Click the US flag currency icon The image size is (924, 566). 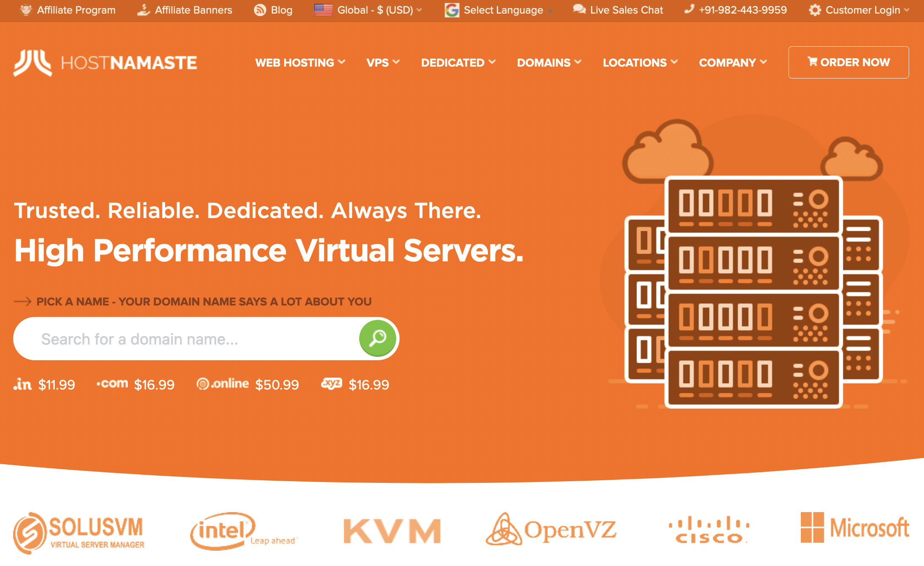tap(324, 10)
